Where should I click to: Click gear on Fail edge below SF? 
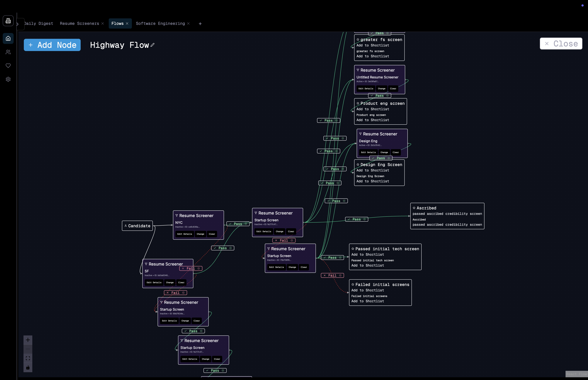[x=183, y=293]
